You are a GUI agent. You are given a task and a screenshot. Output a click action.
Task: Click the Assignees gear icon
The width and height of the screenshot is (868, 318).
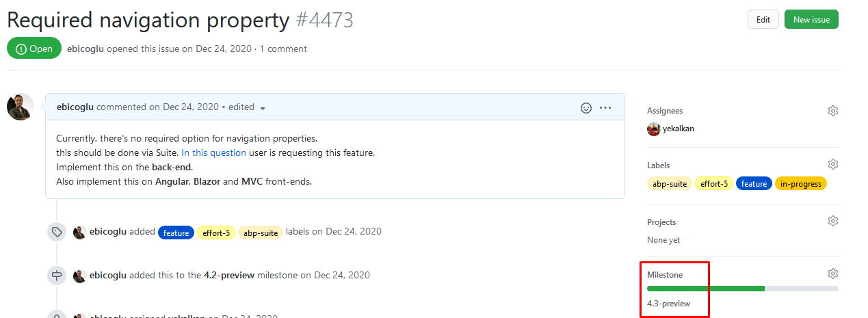(832, 111)
